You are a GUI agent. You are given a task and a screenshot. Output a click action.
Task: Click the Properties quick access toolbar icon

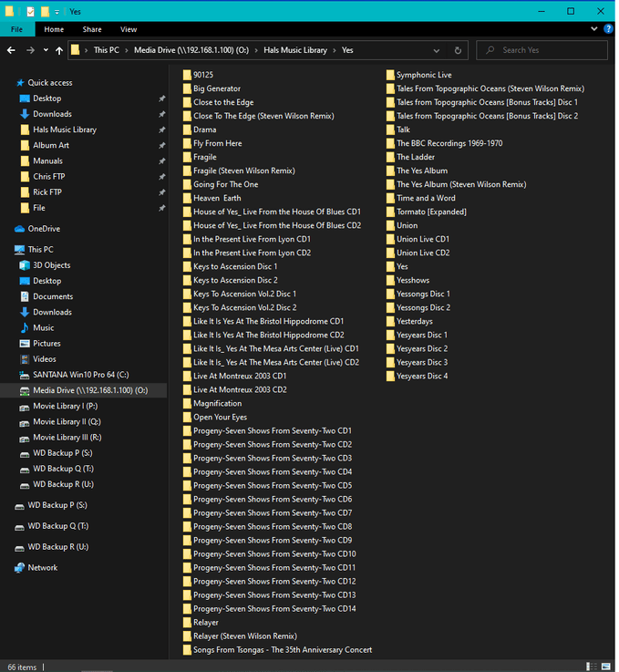pos(30,12)
